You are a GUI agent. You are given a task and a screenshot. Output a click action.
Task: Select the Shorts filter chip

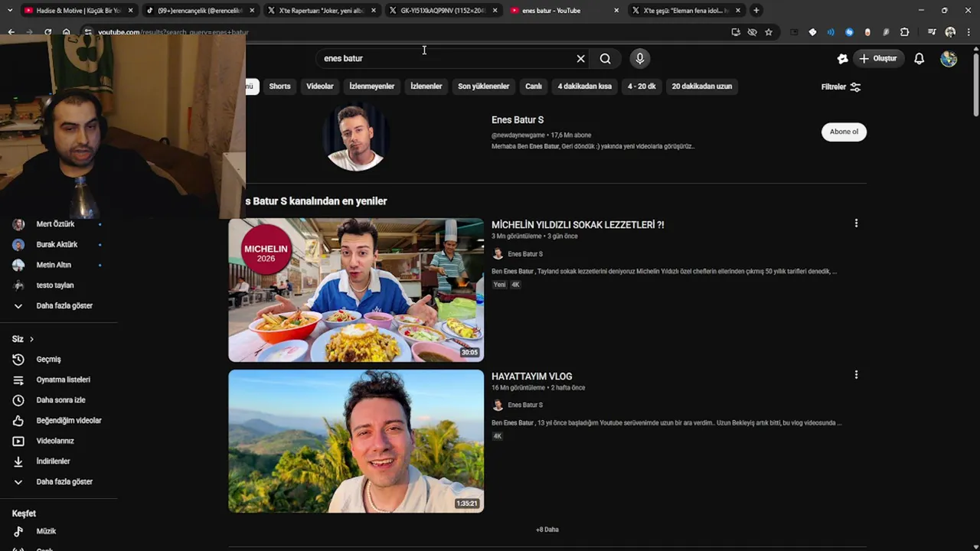point(279,86)
